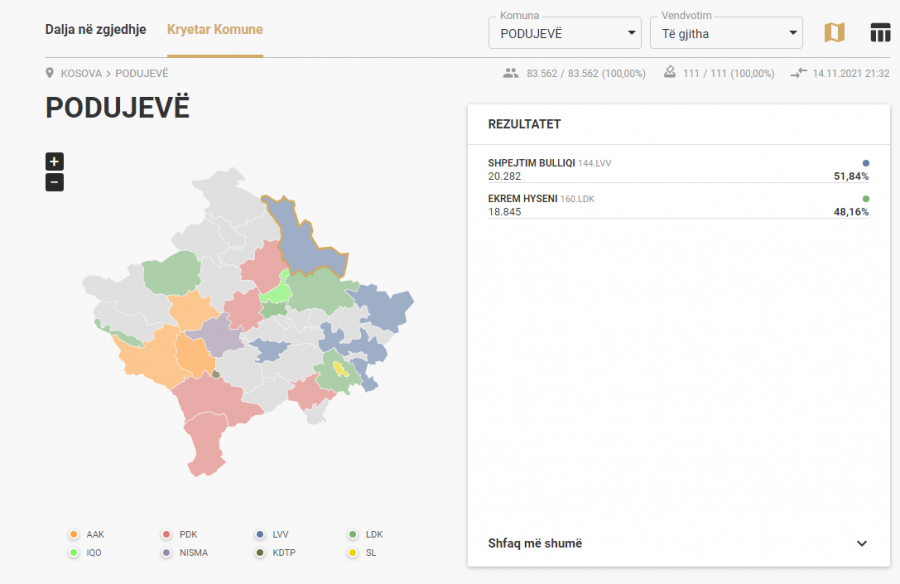
Task: Click the blue party dot beside Bulliqi
Action: pos(866,163)
